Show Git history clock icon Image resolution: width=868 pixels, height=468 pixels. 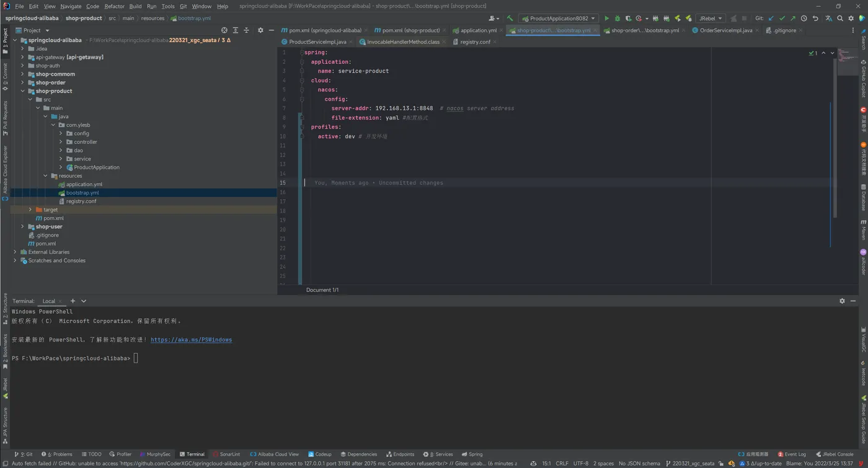pos(804,19)
